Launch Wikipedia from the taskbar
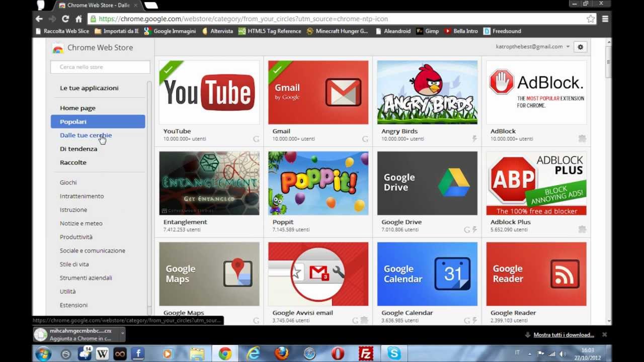 click(102, 354)
